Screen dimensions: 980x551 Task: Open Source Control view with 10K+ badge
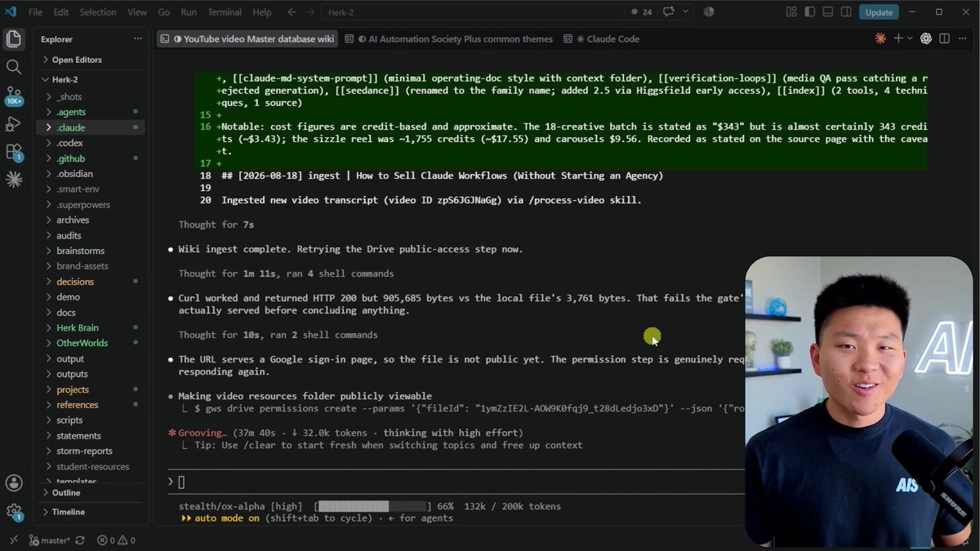[x=13, y=96]
